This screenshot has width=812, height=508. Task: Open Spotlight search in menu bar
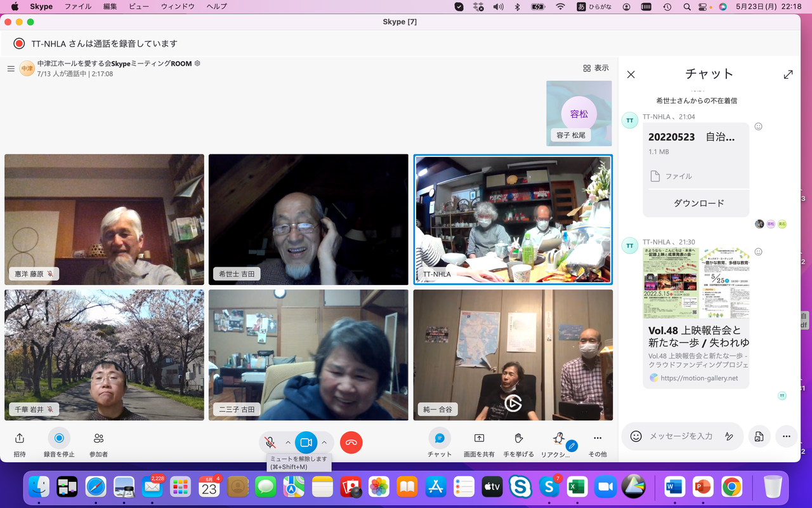687,6
